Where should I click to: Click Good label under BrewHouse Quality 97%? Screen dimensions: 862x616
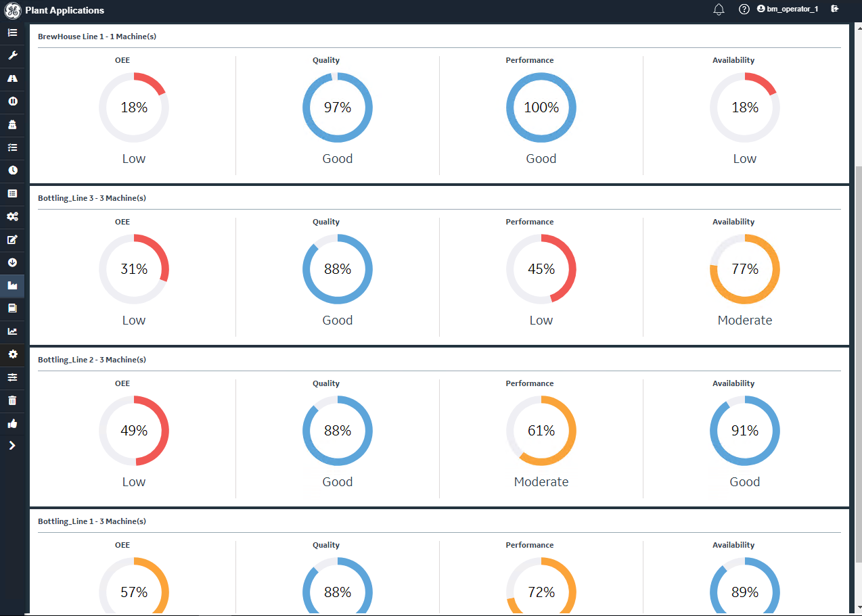tap(338, 159)
